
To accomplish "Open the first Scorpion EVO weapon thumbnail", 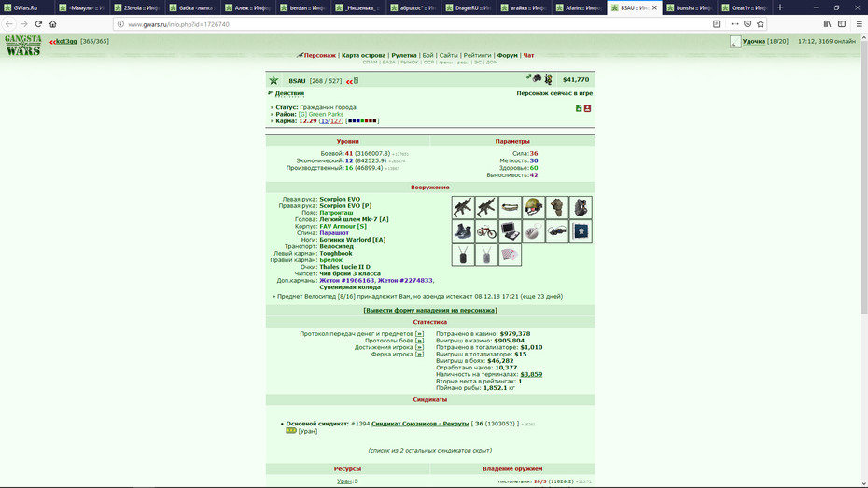I will tap(463, 207).
